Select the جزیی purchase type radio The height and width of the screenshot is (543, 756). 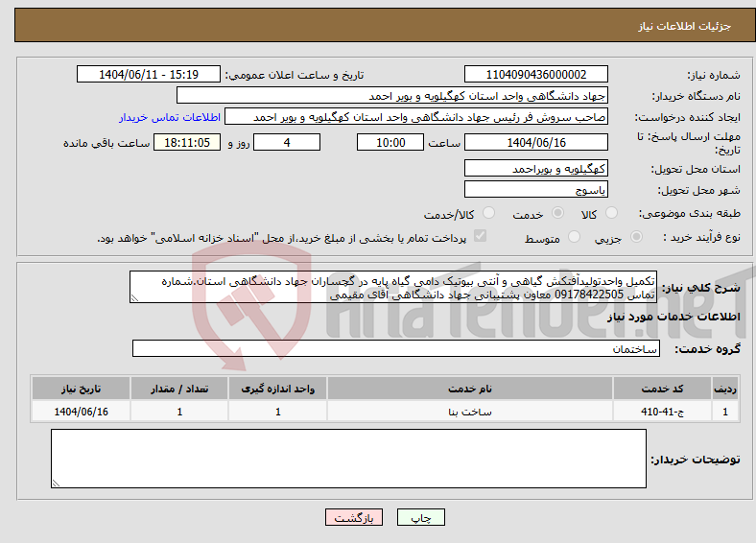636,236
